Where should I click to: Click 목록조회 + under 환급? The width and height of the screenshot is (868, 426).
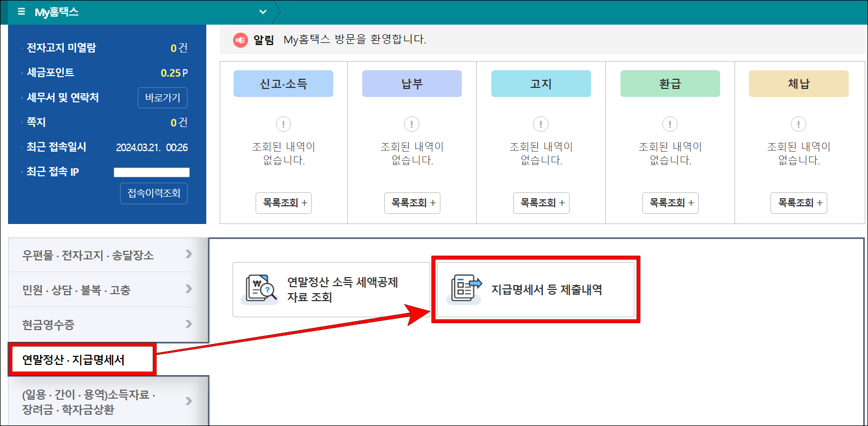671,203
